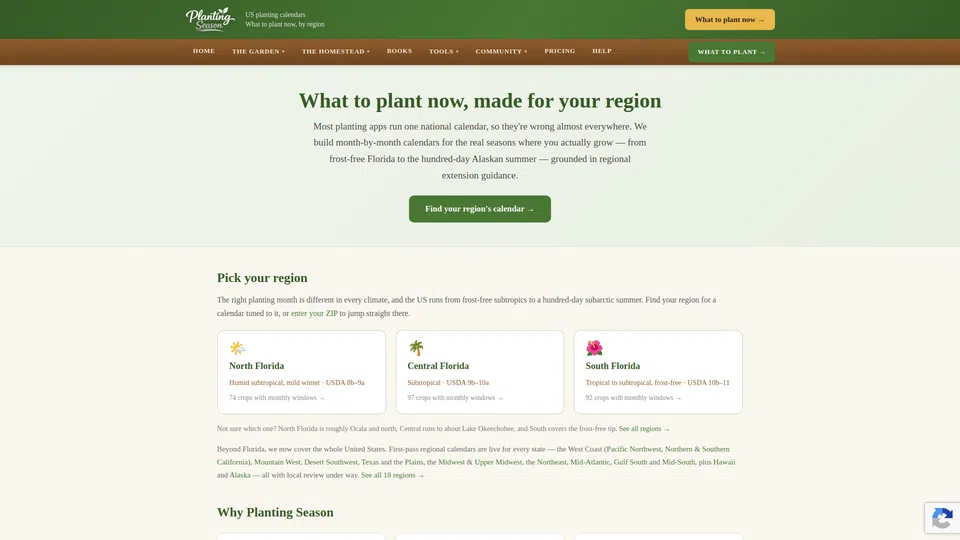This screenshot has height=540, width=960.
Task: Click the main What to plant now headline
Action: click(x=480, y=100)
